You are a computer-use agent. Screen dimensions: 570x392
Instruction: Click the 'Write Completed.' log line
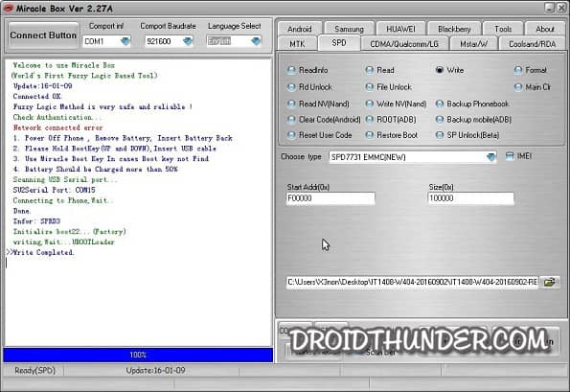(x=43, y=252)
